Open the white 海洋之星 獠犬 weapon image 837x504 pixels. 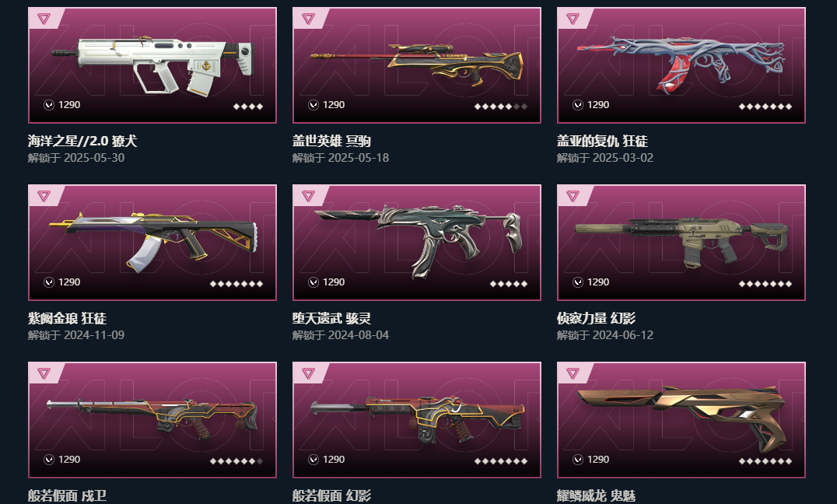click(x=152, y=65)
